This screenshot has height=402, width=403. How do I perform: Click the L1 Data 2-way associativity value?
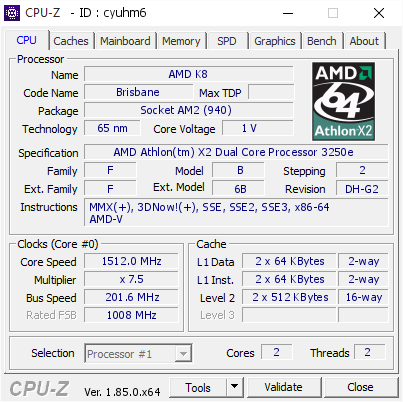pyautogui.click(x=363, y=261)
